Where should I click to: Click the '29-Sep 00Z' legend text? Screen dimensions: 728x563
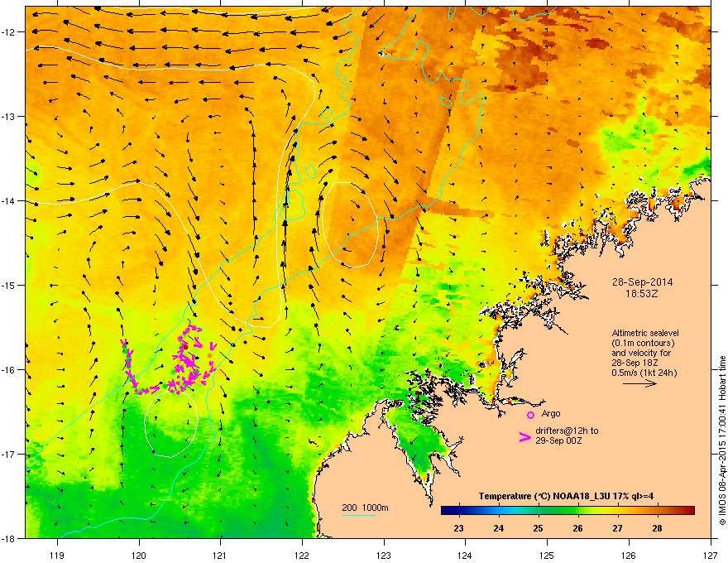point(558,440)
